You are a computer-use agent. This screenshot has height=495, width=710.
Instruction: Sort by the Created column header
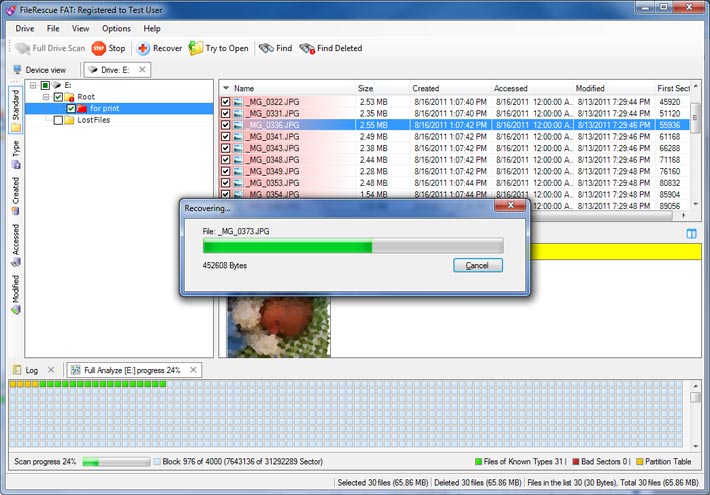pos(450,88)
